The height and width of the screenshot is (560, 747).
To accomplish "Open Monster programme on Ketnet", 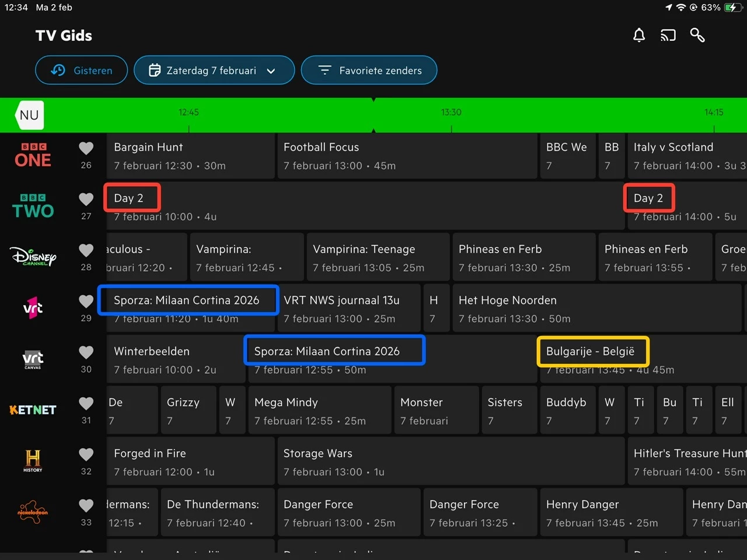I will tap(437, 411).
